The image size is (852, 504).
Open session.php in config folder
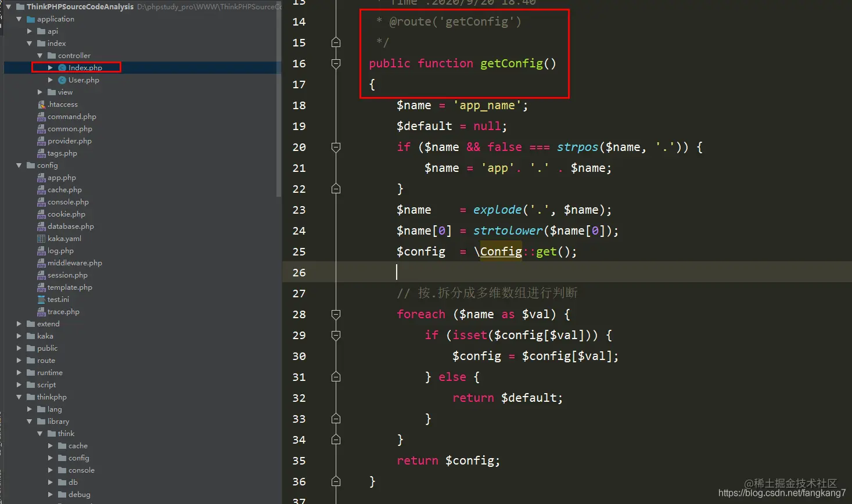click(67, 275)
